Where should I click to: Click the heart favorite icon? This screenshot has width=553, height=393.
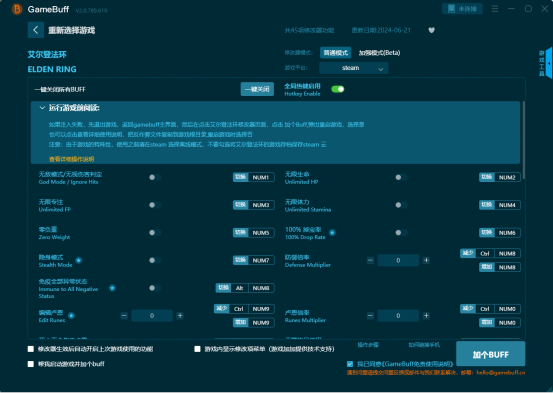[431, 30]
